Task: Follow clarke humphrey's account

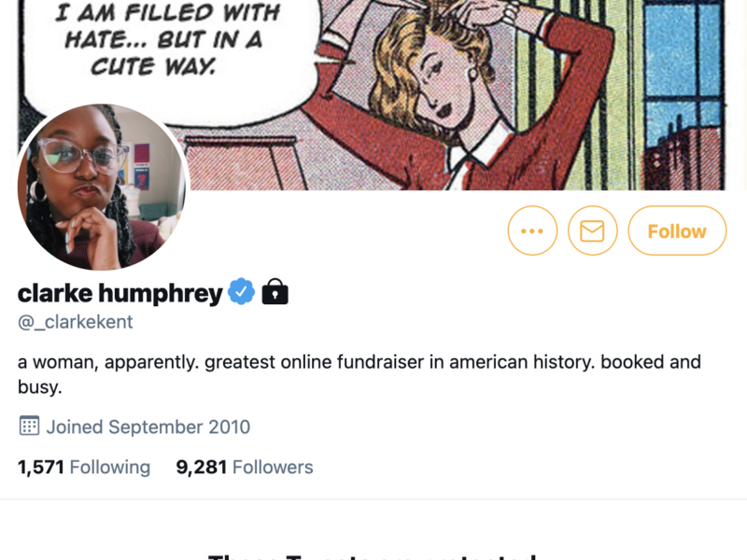Action: tap(677, 231)
